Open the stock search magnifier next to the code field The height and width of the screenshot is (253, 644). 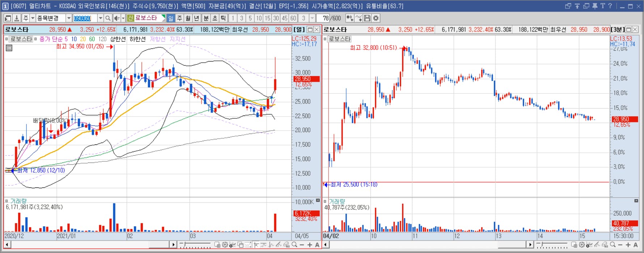point(108,18)
